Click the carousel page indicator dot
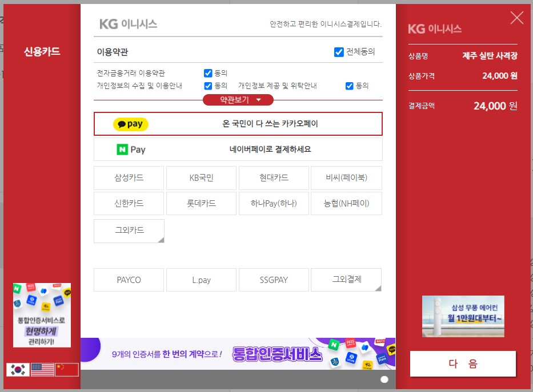 [x=384, y=379]
